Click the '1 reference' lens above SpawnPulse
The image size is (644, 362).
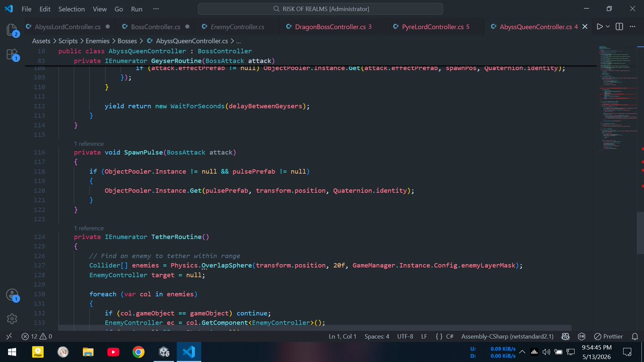pos(89,144)
